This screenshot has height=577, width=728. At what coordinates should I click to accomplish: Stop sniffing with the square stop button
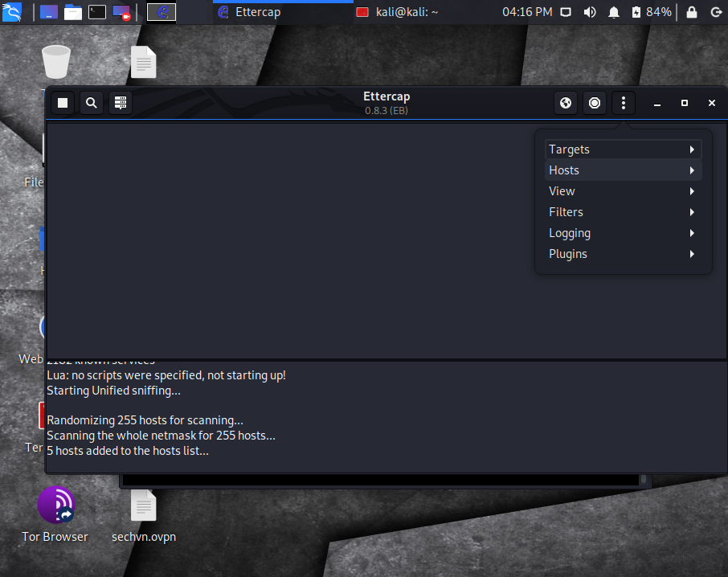(x=63, y=103)
